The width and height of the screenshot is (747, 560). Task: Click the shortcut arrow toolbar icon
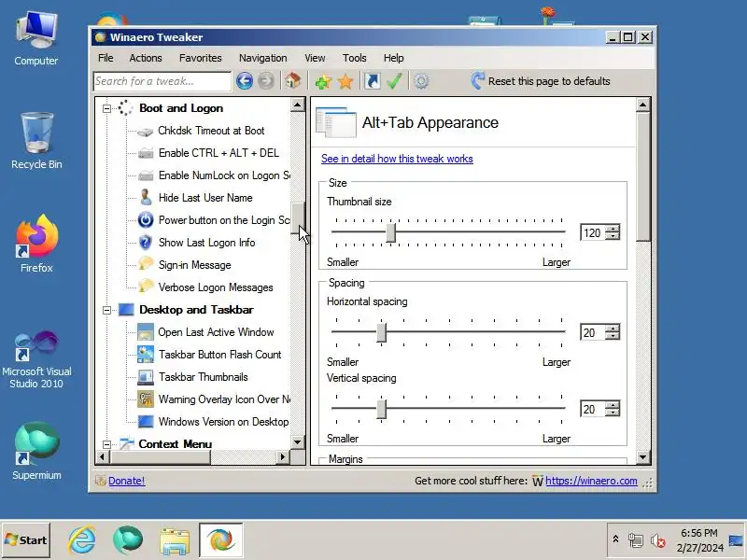(x=373, y=81)
